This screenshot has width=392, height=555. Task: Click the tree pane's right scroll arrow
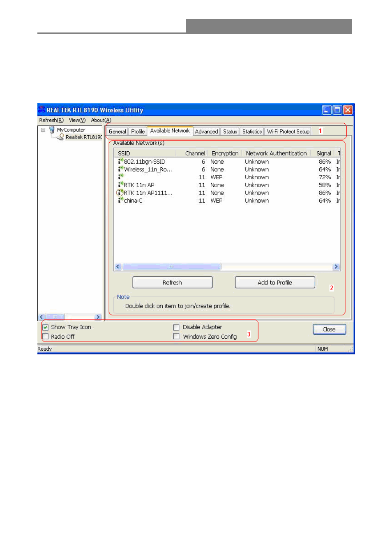[x=98, y=317]
